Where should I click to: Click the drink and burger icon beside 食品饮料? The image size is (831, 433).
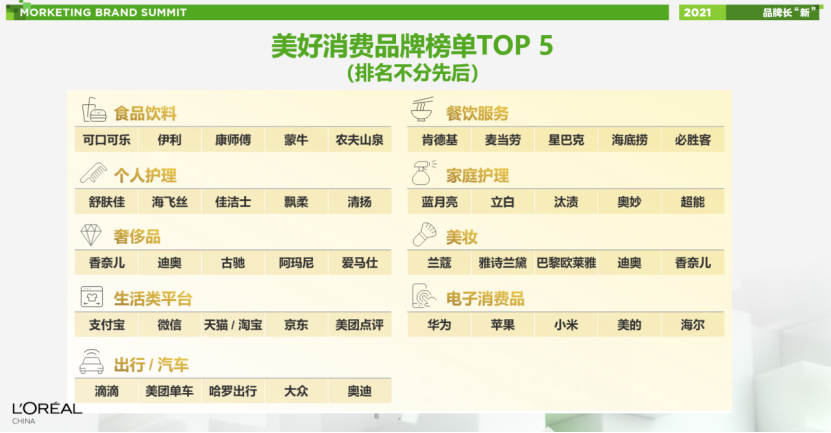pos(94,110)
